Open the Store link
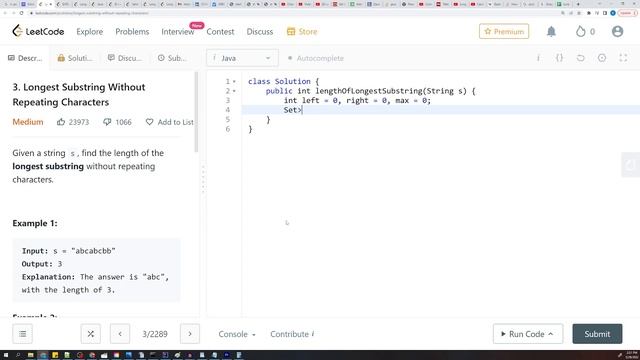This screenshot has width=640, height=360. [302, 31]
